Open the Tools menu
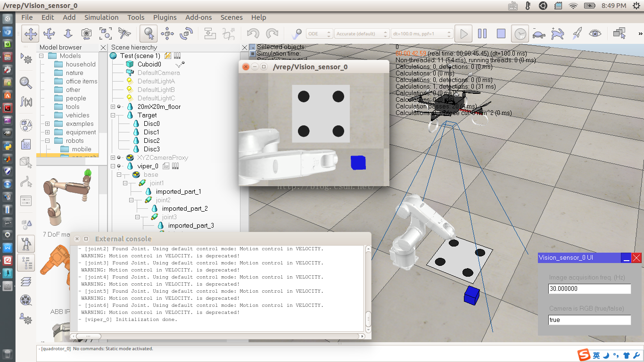 (x=136, y=17)
